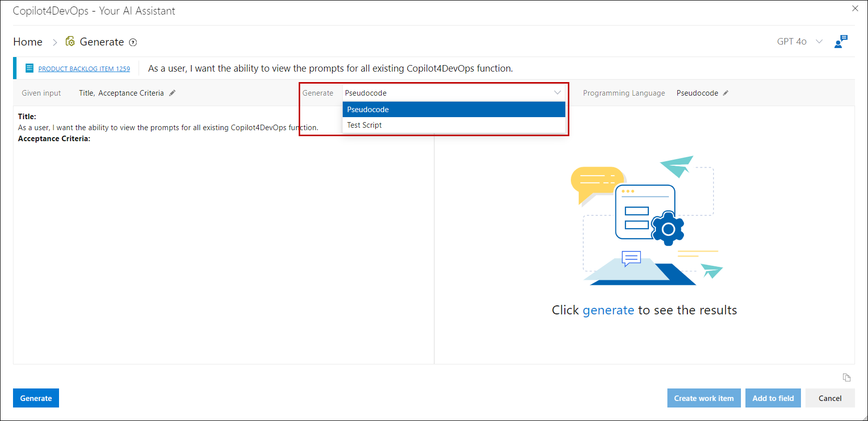868x421 pixels.
Task: Click the Cancel button
Action: (x=830, y=398)
